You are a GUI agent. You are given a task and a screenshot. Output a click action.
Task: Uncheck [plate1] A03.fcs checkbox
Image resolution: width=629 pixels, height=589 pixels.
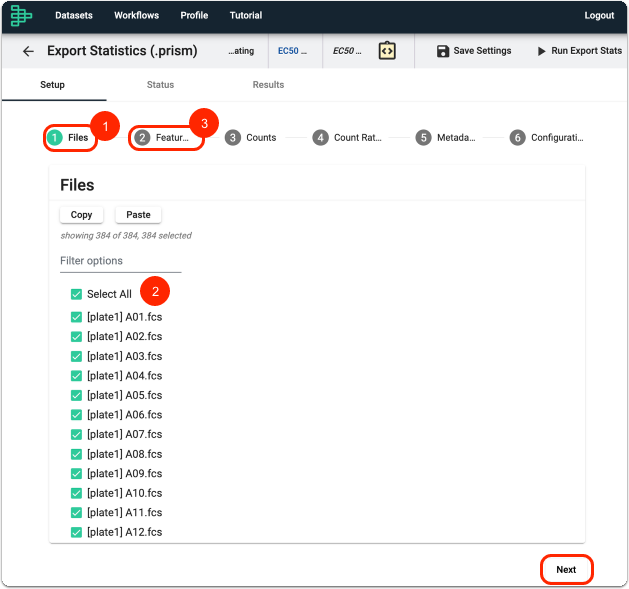76,356
